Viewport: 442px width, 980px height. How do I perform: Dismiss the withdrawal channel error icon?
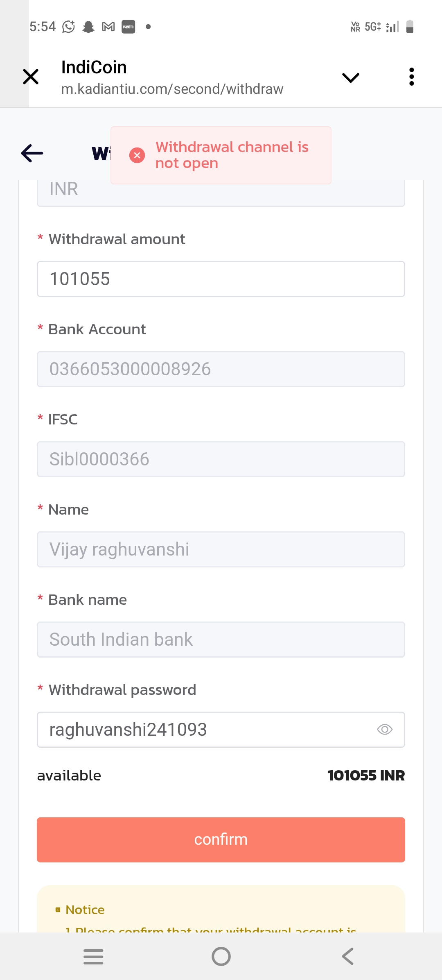pos(137,155)
